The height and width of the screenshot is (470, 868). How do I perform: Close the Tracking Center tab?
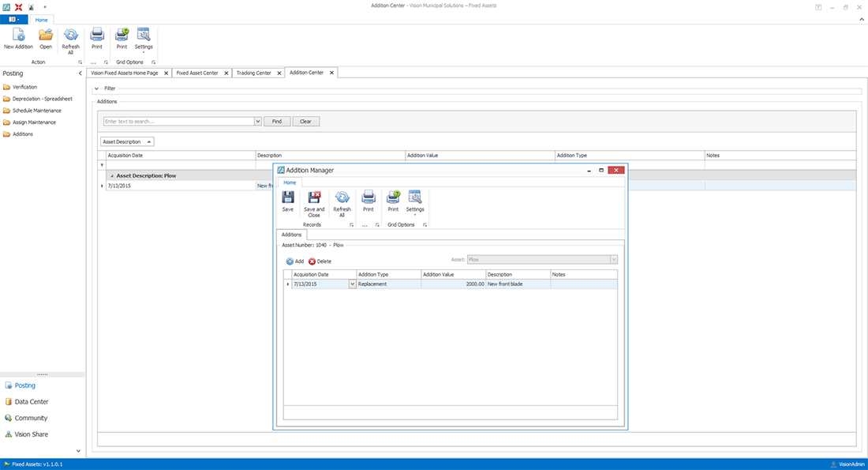(279, 73)
